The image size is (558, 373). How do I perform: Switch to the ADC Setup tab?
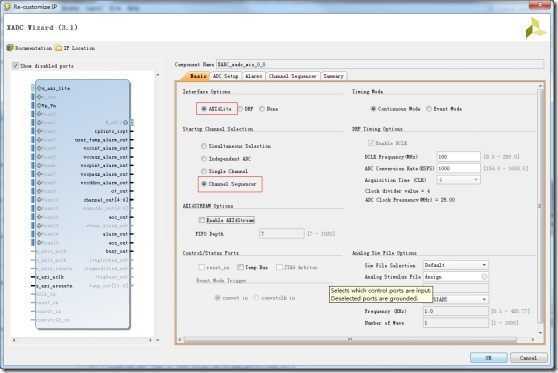[x=225, y=76]
